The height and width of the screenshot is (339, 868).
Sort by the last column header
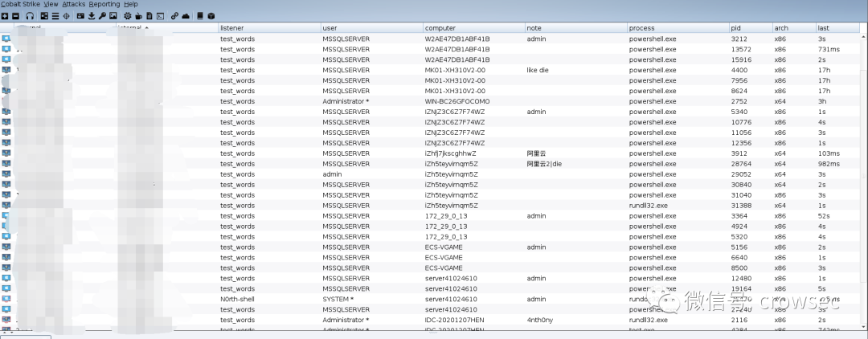(839, 27)
